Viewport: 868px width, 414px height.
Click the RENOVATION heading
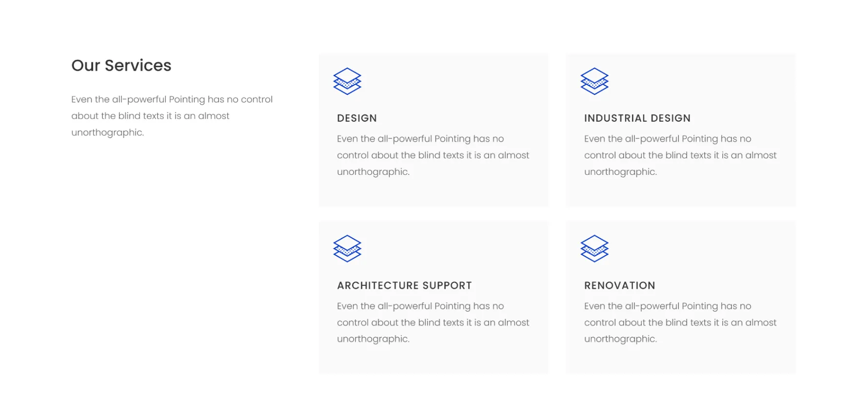pos(620,285)
